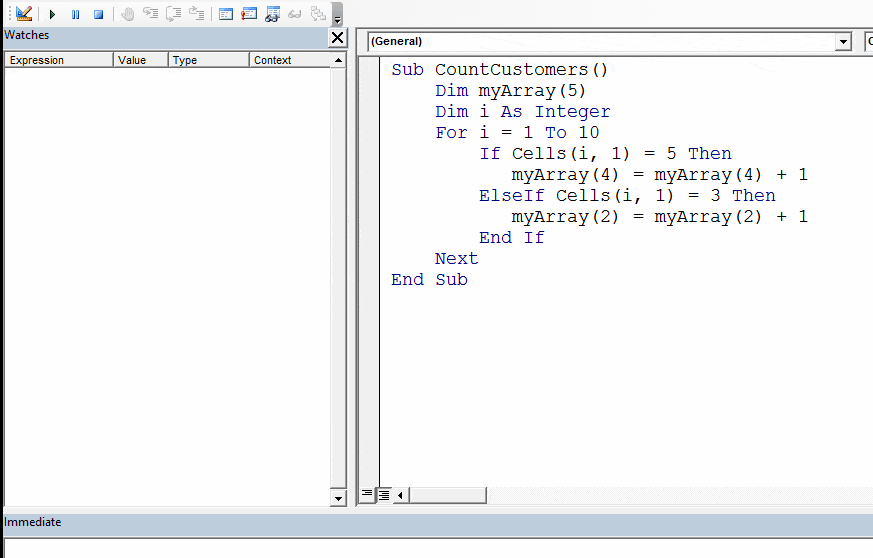Click the 'Next' keyword line
Screen dimensions: 873x558
[456, 259]
